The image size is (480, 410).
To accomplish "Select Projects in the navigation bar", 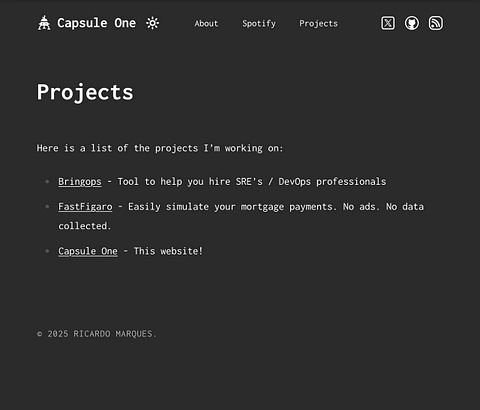I will point(318,24).
